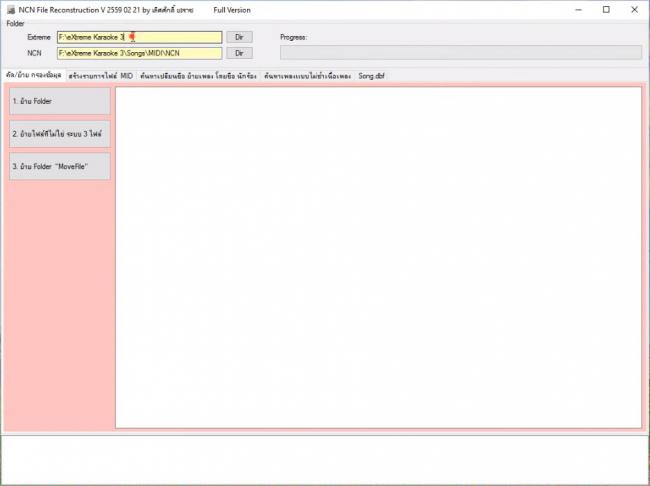
Task: Select the first tab starting with คัด/ย้าย
Action: [34, 75]
